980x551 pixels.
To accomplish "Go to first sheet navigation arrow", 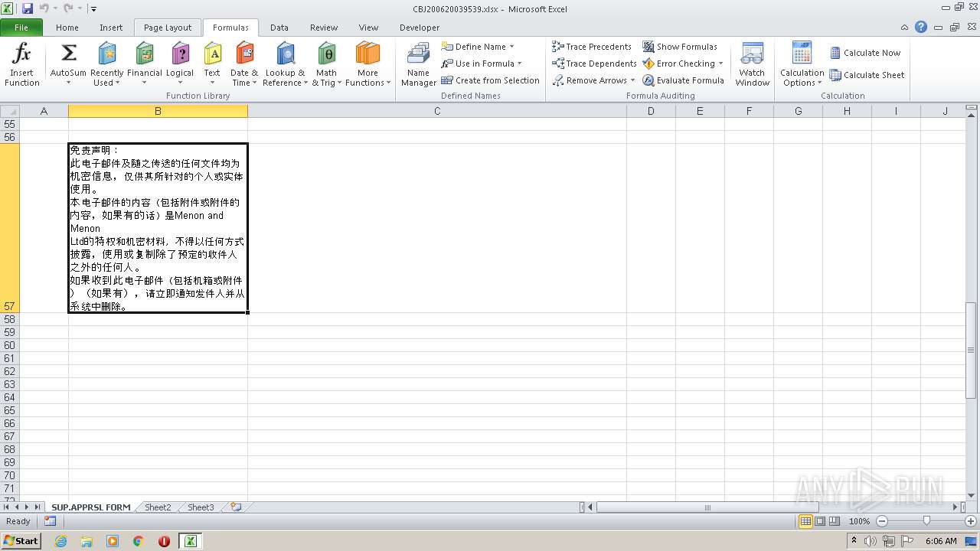I will [x=7, y=507].
